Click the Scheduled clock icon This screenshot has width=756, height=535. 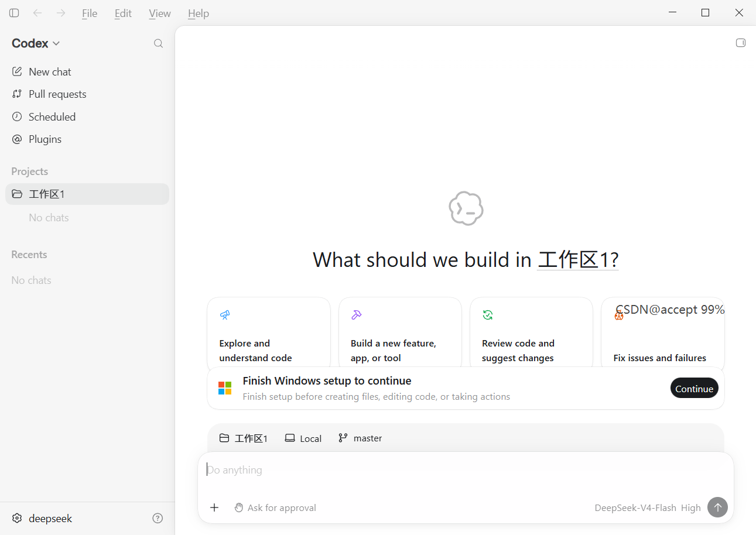(17, 116)
